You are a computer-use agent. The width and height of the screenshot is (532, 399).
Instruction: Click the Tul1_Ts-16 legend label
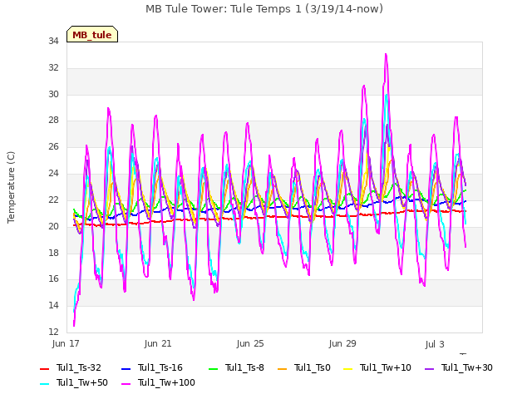tap(160, 367)
